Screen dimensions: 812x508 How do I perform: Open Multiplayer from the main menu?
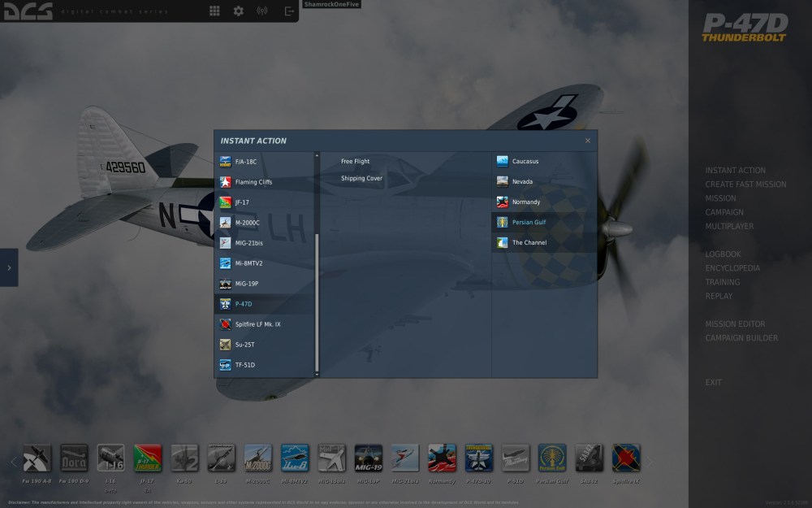(x=729, y=226)
